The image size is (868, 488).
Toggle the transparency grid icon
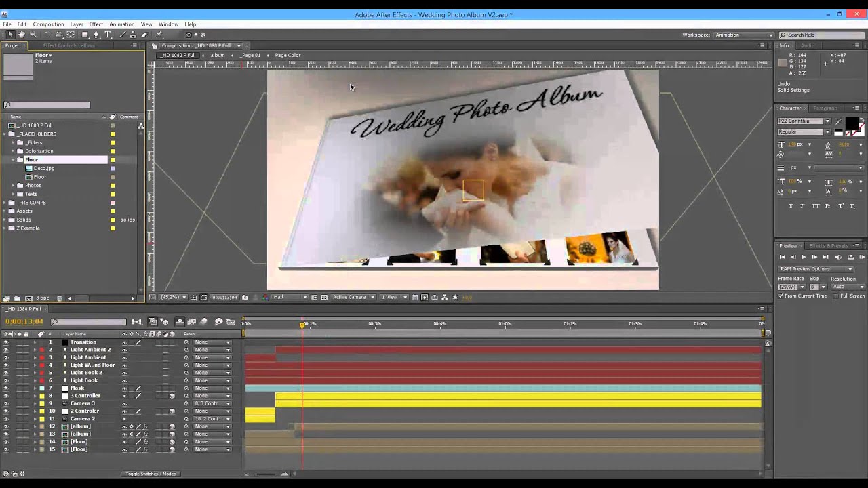[324, 297]
